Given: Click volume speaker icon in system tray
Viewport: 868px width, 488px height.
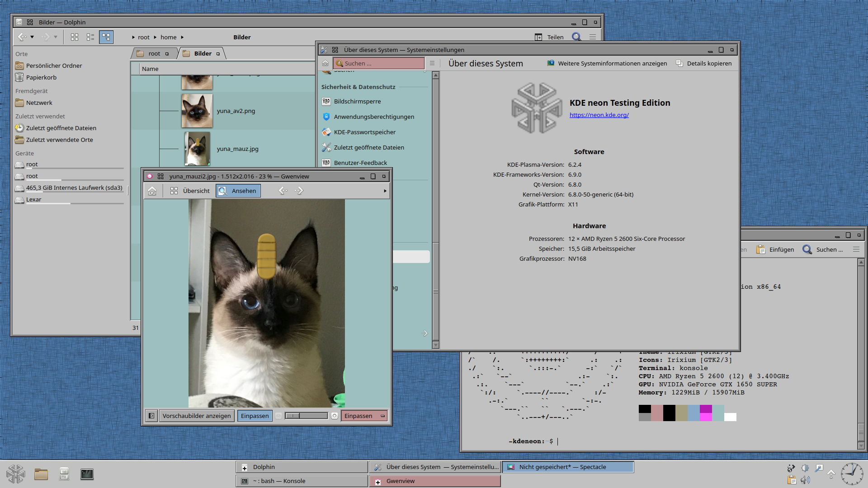Looking at the screenshot, I should click(805, 480).
